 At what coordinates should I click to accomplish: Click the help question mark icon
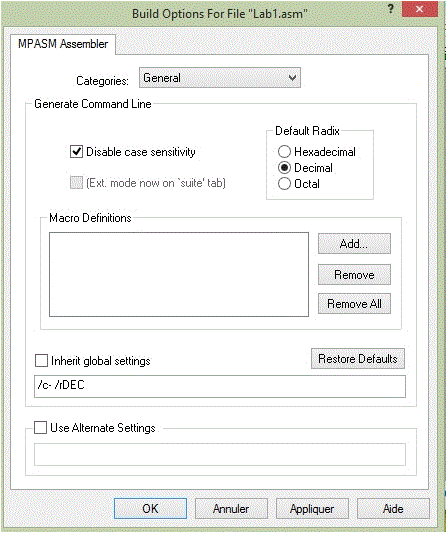(391, 9)
